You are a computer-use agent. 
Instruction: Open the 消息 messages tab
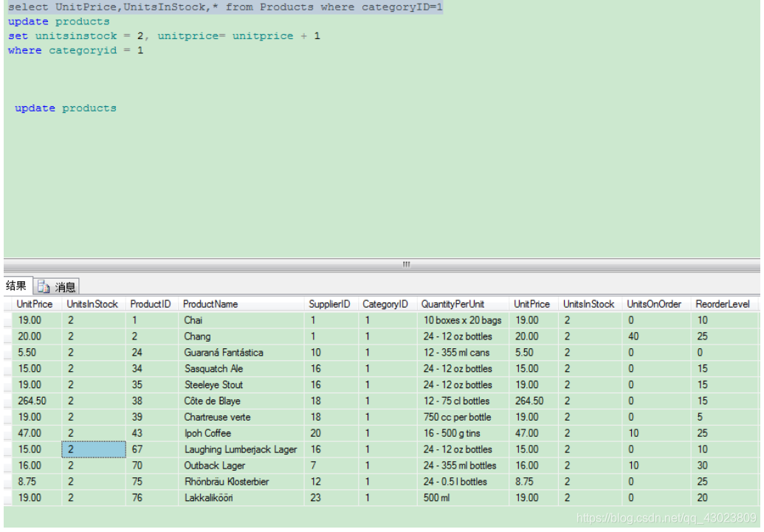click(x=57, y=286)
